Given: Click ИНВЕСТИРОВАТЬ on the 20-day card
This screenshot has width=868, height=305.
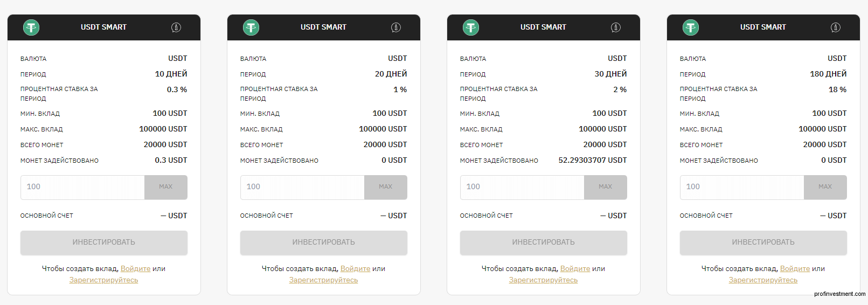Looking at the screenshot, I should click(324, 242).
